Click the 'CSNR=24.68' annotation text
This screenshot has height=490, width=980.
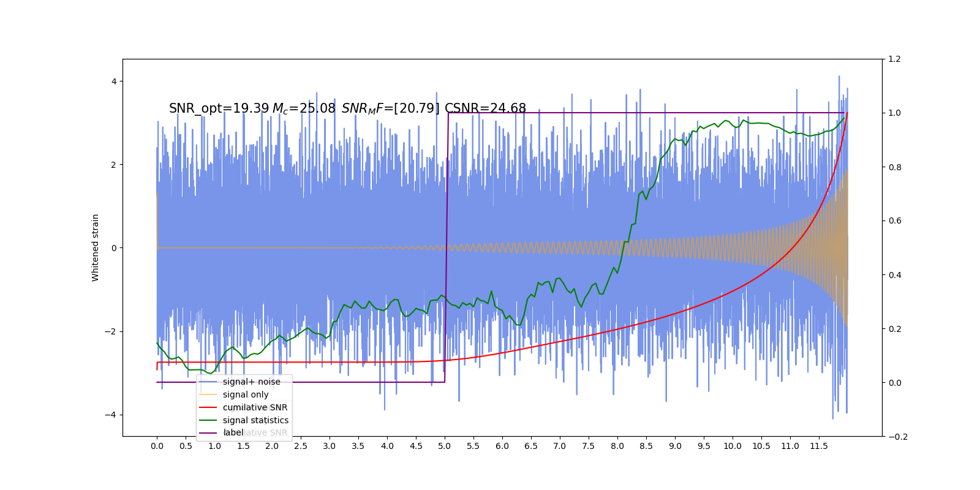[x=485, y=108]
